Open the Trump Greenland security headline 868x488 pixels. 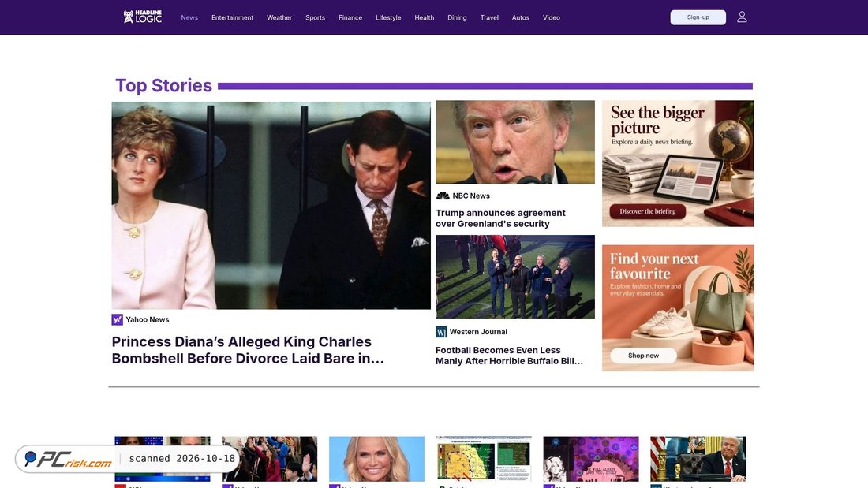pos(500,218)
